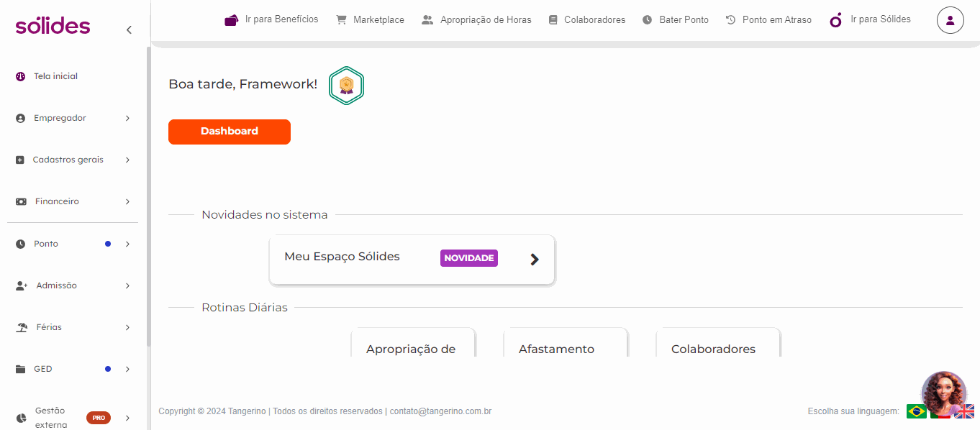Click the orange Dashboard button
The image size is (980, 430).
pos(230,132)
